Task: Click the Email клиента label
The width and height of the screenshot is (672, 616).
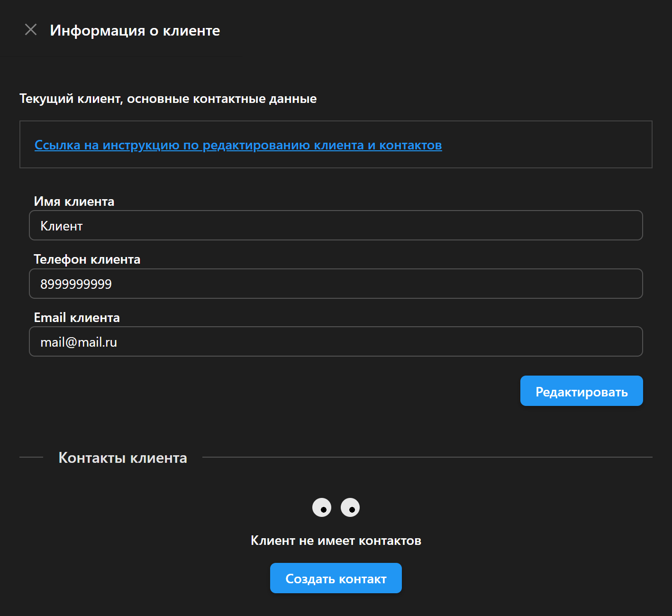Action: 77,317
